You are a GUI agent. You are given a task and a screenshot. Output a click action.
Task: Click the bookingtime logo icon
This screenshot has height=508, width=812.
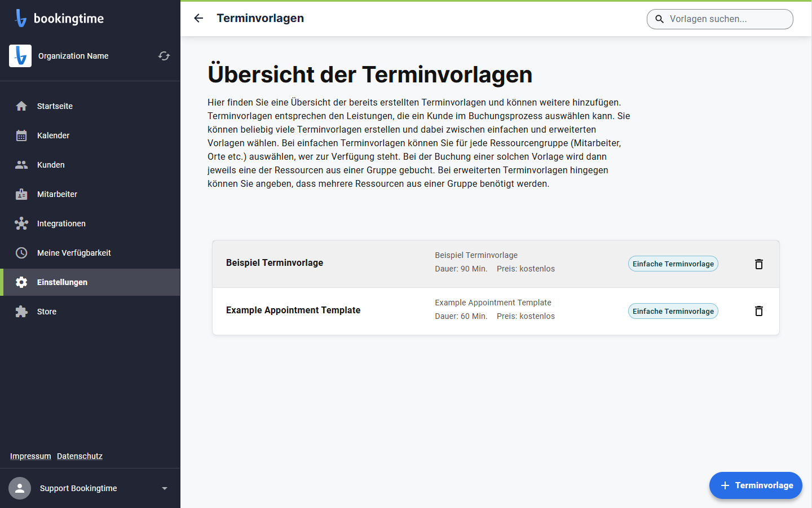pyautogui.click(x=21, y=18)
